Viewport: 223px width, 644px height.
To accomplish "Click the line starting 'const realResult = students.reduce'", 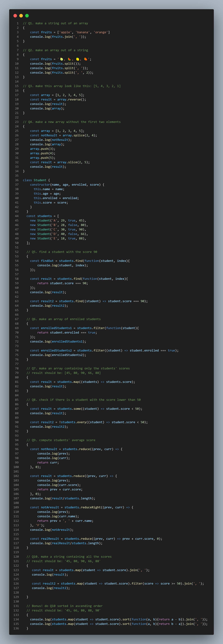I will pos(96,539).
